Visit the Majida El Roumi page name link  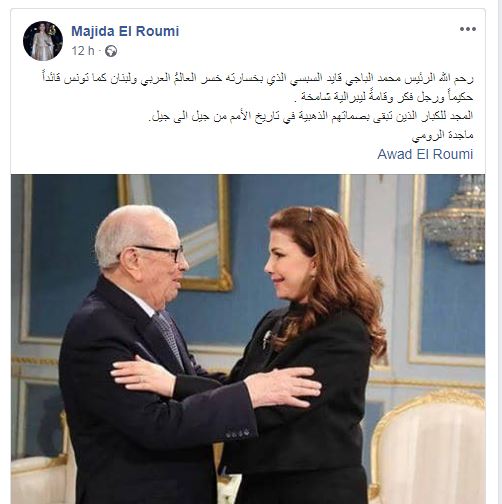pyautogui.click(x=125, y=31)
